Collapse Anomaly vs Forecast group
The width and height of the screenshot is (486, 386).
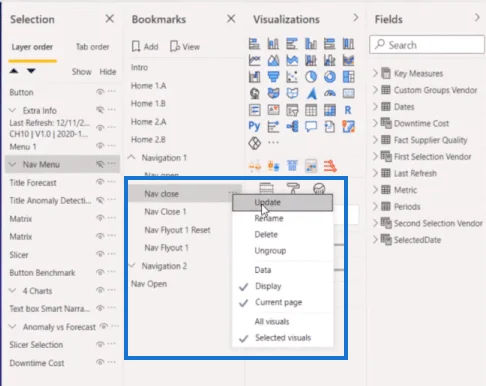(x=13, y=327)
